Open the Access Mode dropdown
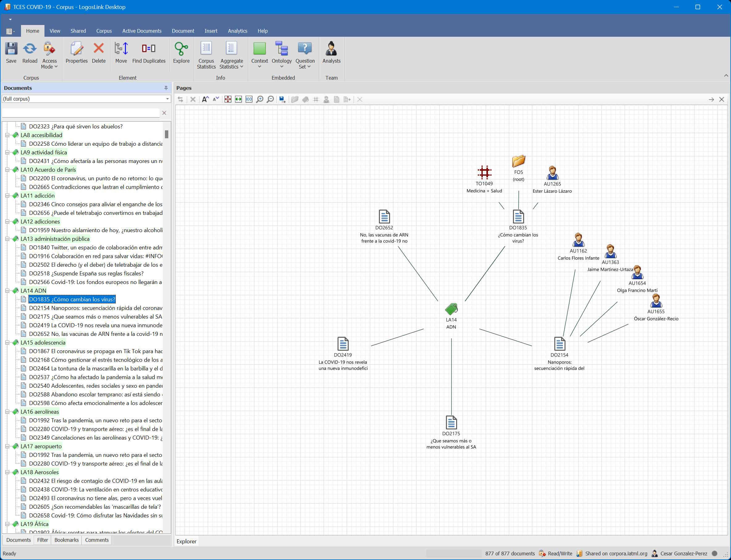731x560 pixels. (x=49, y=55)
